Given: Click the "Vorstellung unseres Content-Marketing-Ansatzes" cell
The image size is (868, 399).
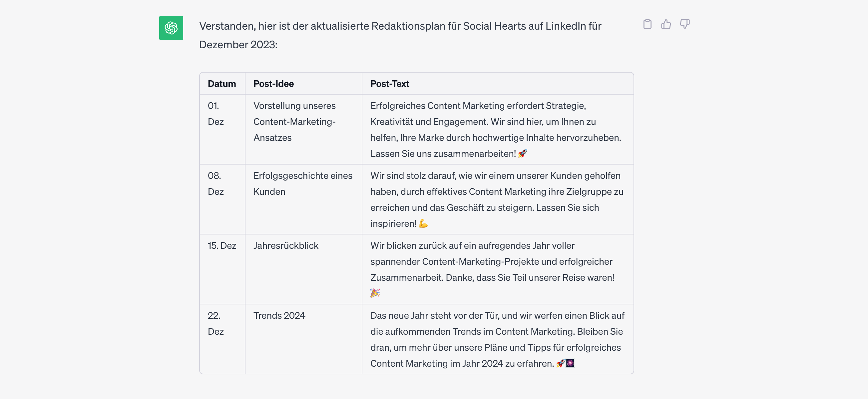Looking at the screenshot, I should [x=294, y=122].
